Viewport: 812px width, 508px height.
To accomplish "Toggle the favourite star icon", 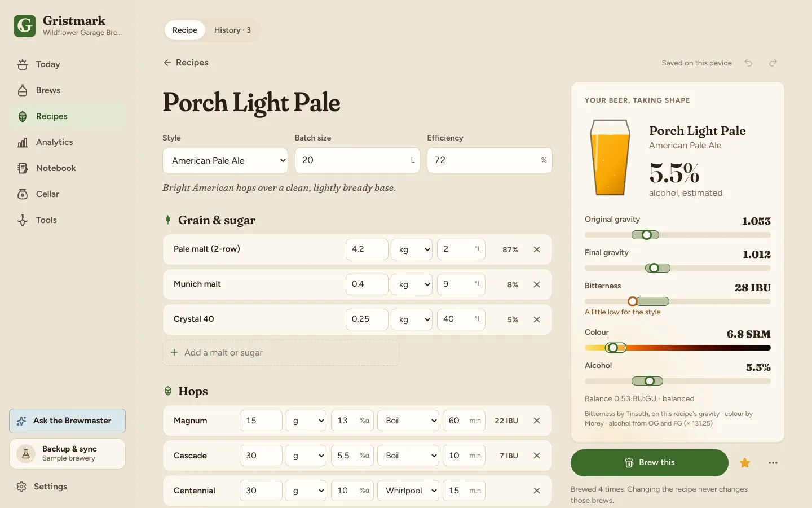I will tap(745, 463).
